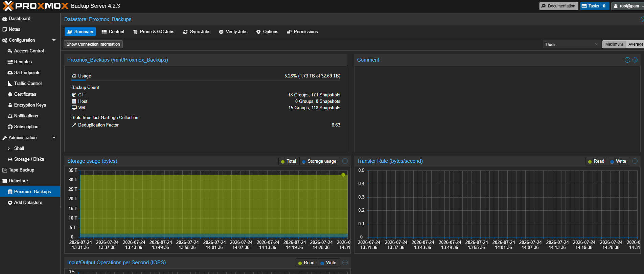Click the Access Control key icon
This screenshot has height=274, width=644.
coord(10,51)
